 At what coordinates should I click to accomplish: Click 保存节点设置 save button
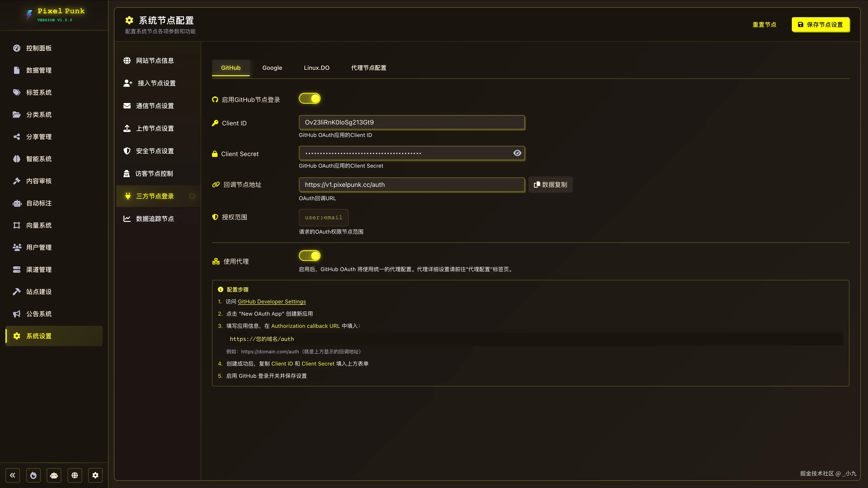click(821, 25)
